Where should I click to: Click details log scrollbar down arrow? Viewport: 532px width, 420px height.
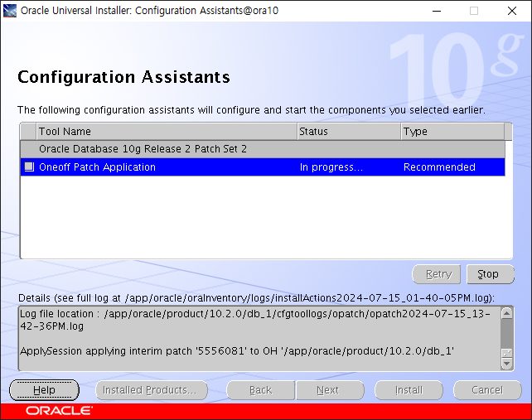(x=506, y=364)
